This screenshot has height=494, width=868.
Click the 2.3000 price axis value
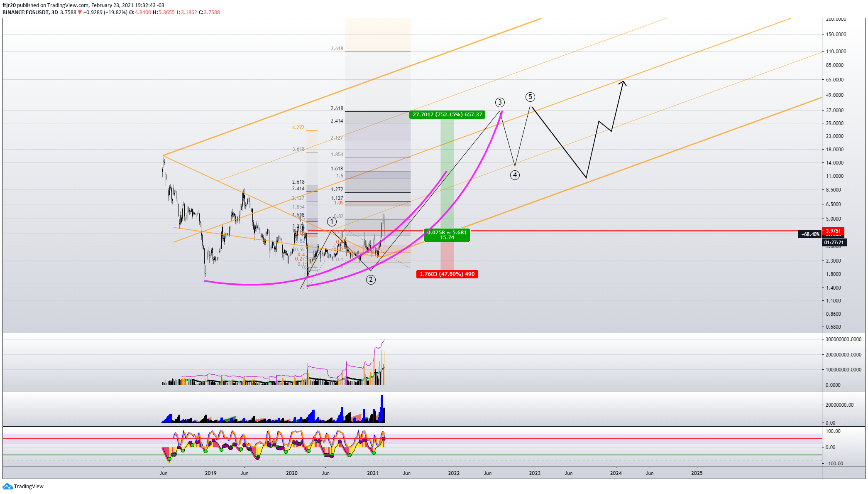point(834,261)
